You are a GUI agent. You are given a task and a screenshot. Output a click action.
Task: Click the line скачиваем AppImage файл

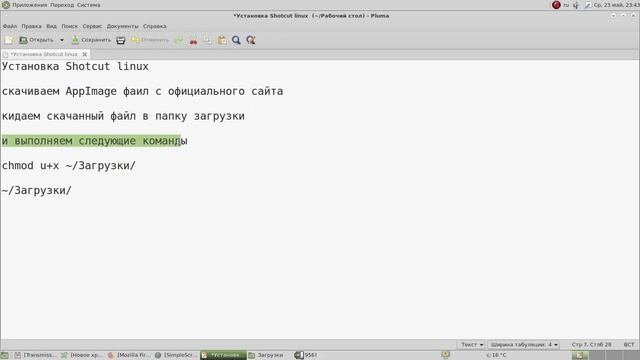(142, 91)
